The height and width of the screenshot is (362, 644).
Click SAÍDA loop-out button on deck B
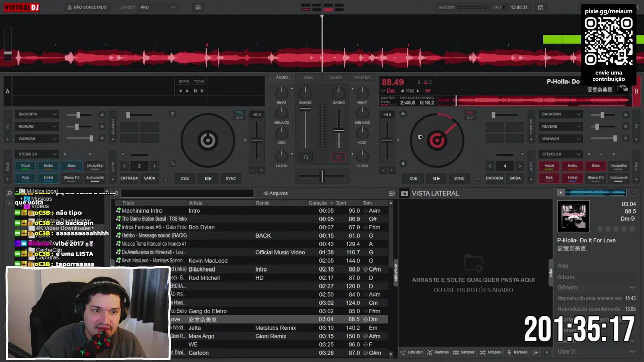tap(515, 178)
